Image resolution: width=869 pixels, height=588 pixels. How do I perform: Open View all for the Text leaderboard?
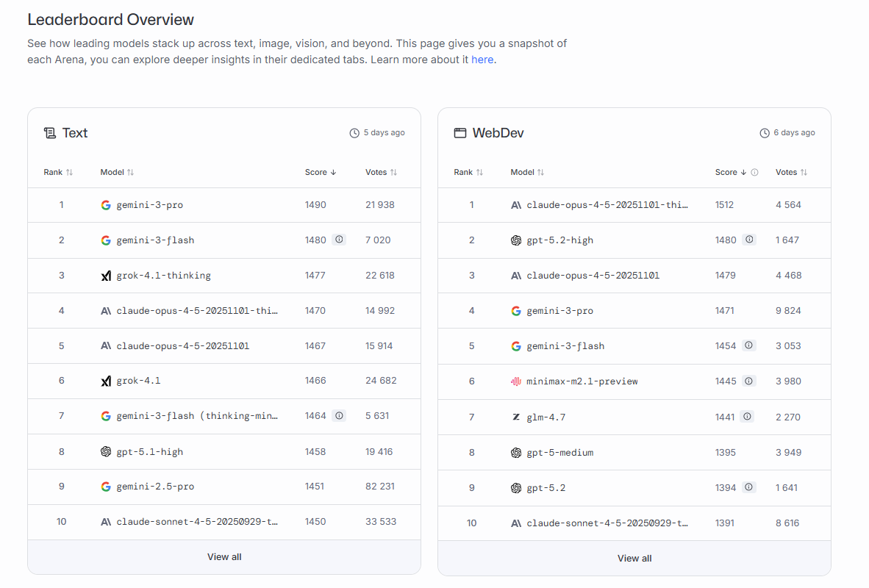point(224,557)
